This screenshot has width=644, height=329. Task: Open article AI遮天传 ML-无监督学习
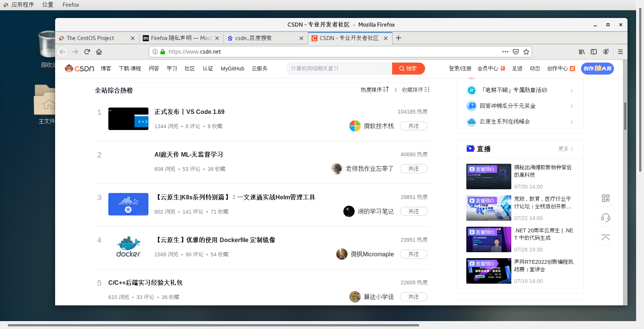point(189,154)
